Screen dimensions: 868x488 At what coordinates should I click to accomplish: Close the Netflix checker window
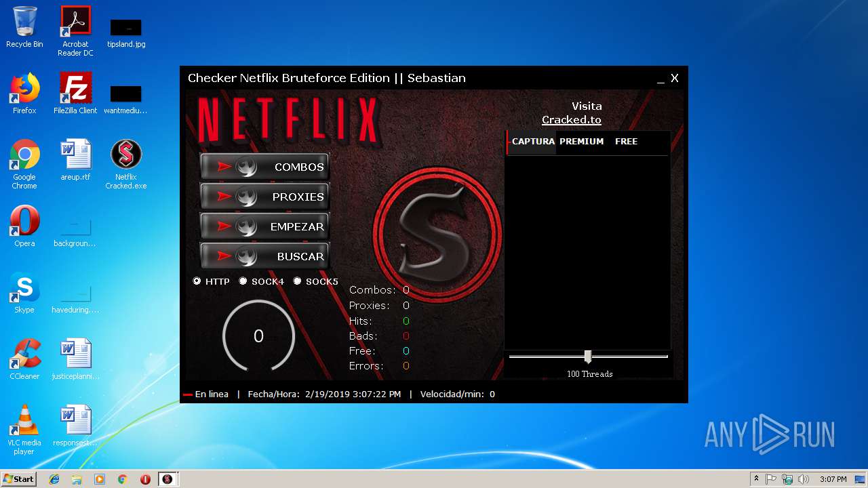click(675, 79)
